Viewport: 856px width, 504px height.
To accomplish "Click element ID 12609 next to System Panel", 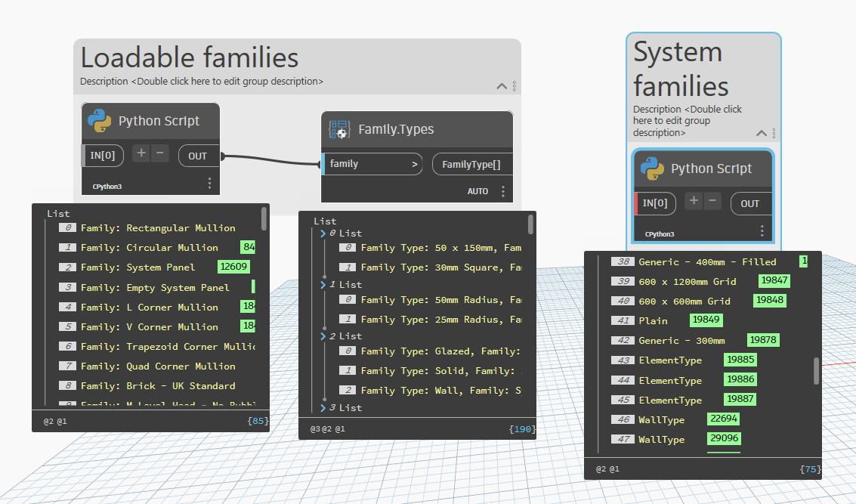I will [233, 267].
